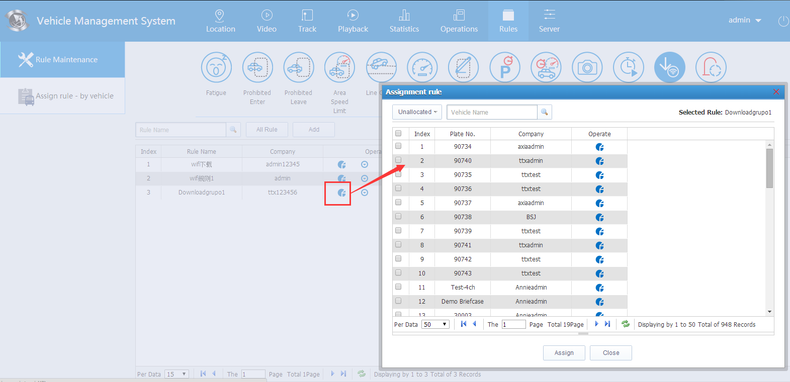Select the Prohibited Leave rule icon
Viewport: 790px width, 382px height.
(299, 67)
